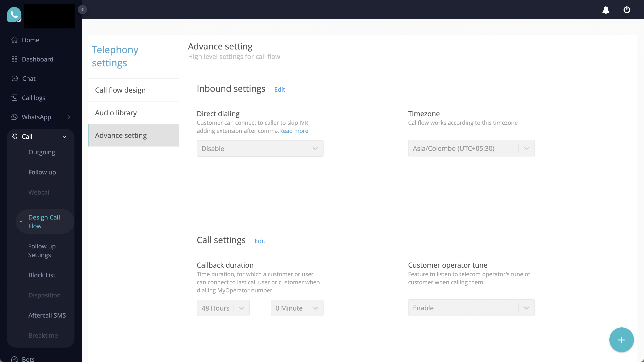Collapse the sidebar with the chevron arrow

83,9
